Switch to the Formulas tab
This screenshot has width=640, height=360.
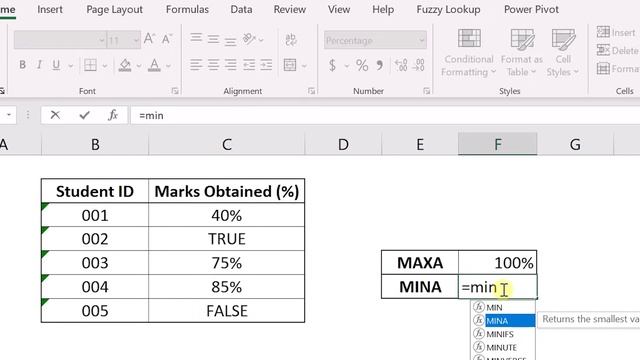coord(187,9)
